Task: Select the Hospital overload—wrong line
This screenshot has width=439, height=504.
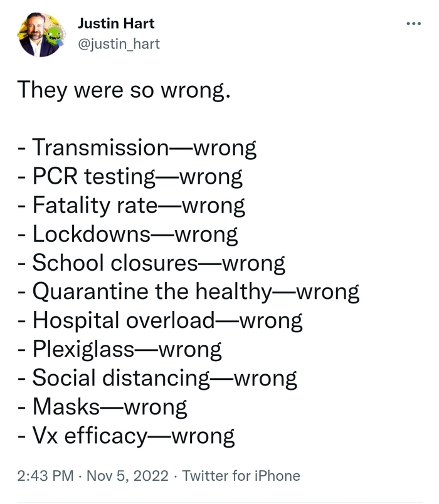Action: pyautogui.click(x=160, y=321)
